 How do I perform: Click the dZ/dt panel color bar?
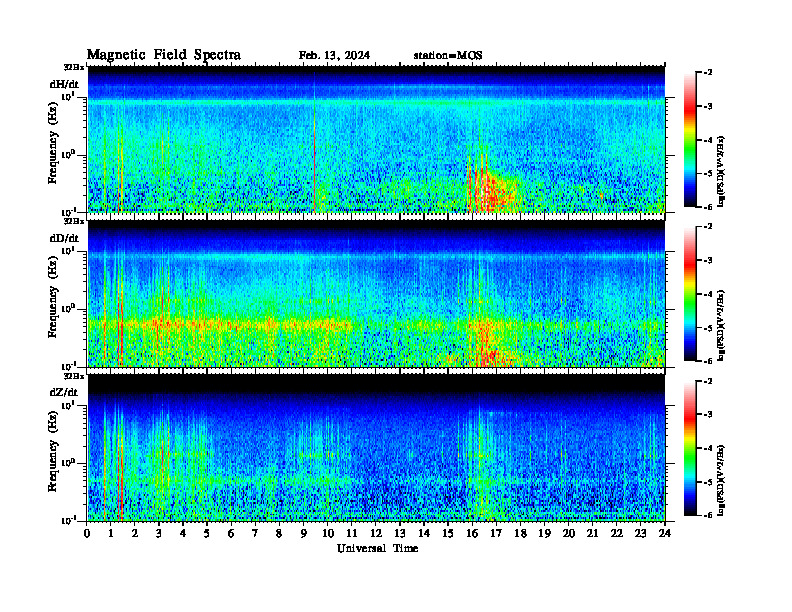[x=690, y=448]
